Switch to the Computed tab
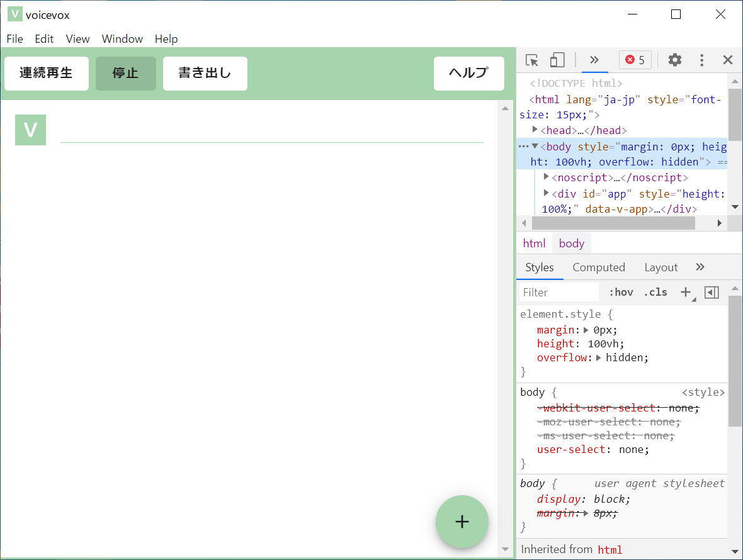 [598, 267]
